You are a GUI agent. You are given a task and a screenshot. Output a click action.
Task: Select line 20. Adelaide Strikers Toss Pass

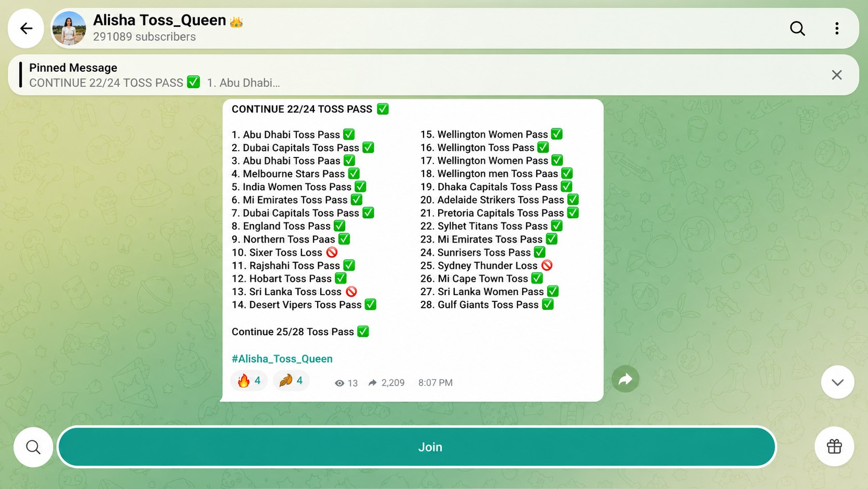[x=499, y=200]
